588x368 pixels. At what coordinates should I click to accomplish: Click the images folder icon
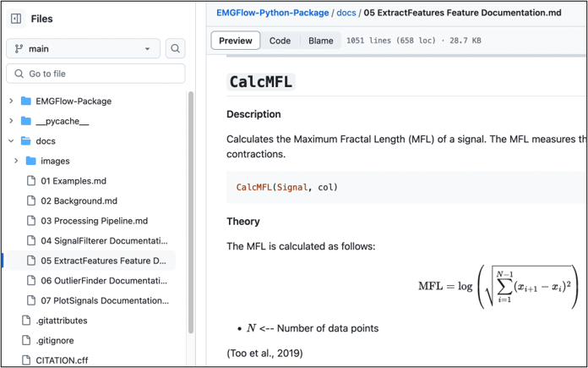click(31, 161)
